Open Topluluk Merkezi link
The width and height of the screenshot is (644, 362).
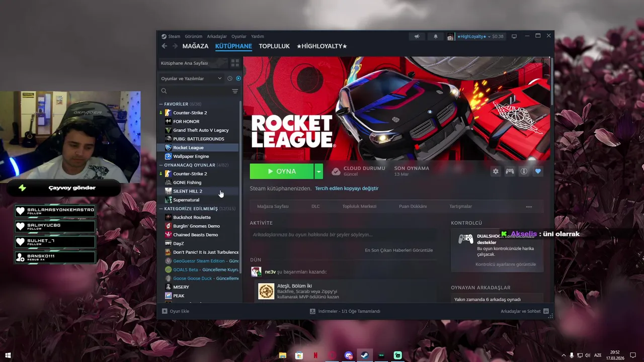pos(359,207)
